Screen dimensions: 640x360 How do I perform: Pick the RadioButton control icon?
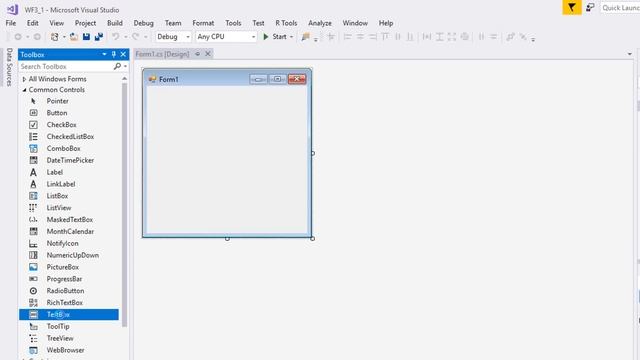point(33,291)
